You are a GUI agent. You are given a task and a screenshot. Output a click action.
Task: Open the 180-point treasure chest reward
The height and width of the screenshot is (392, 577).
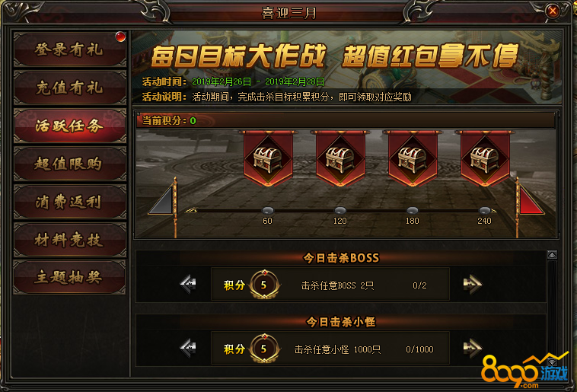[412, 158]
